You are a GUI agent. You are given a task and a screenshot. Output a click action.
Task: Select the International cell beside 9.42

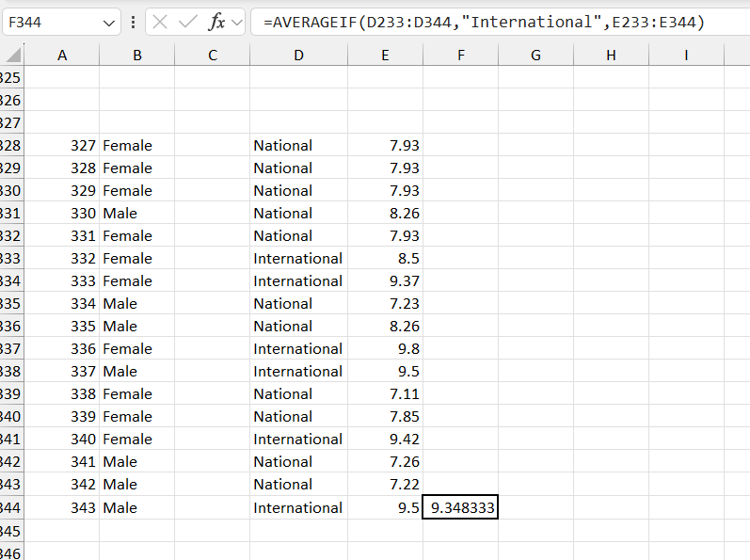(298, 440)
